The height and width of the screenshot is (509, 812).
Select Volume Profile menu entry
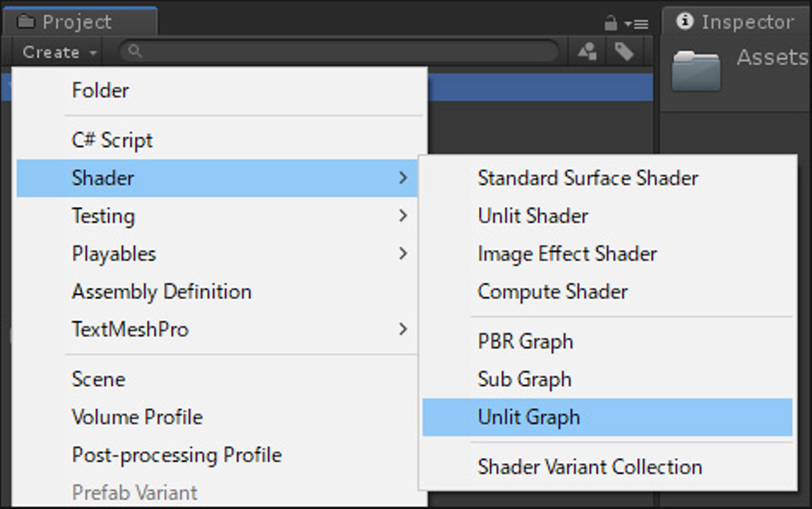pos(217,417)
